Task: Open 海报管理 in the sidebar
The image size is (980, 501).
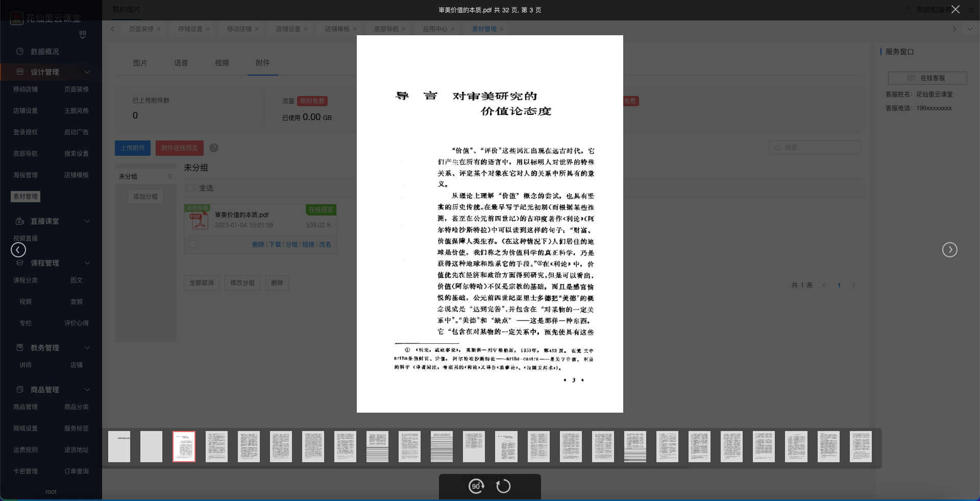Action: [26, 175]
